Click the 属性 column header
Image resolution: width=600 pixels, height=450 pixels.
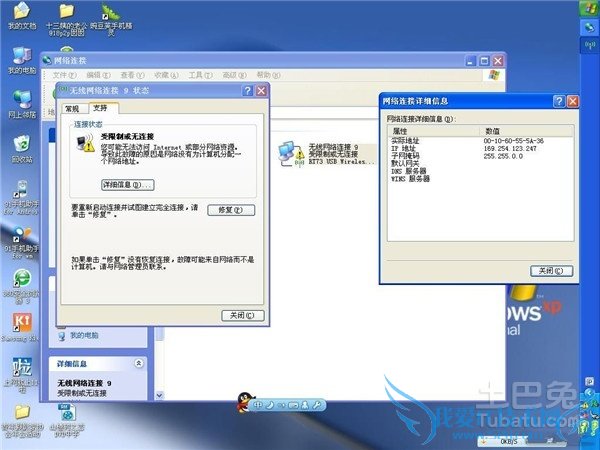point(433,131)
